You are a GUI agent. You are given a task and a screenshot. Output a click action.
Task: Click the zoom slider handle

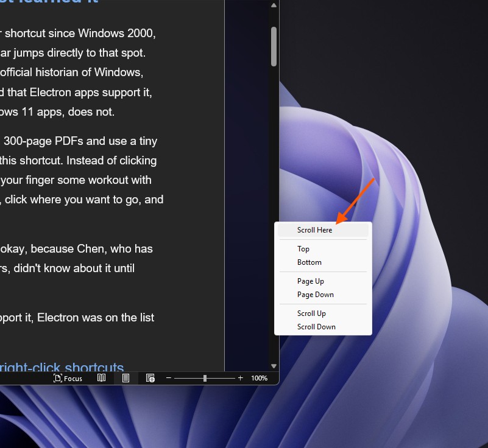tap(205, 378)
